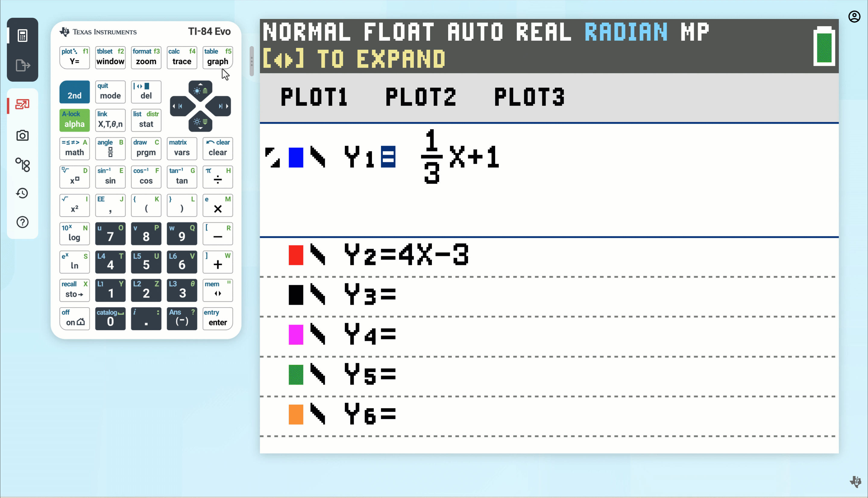Click the x-to-the-power key
The height and width of the screenshot is (498, 868).
pyautogui.click(x=74, y=177)
